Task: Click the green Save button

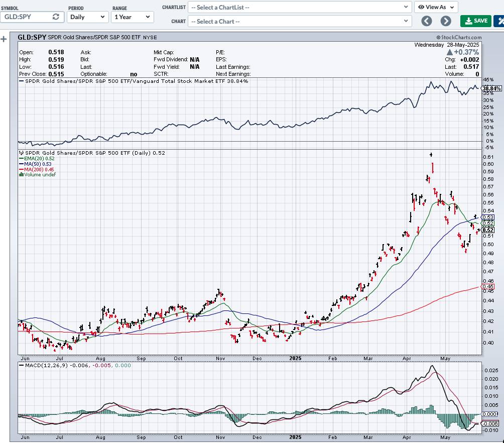Action: pyautogui.click(x=476, y=21)
